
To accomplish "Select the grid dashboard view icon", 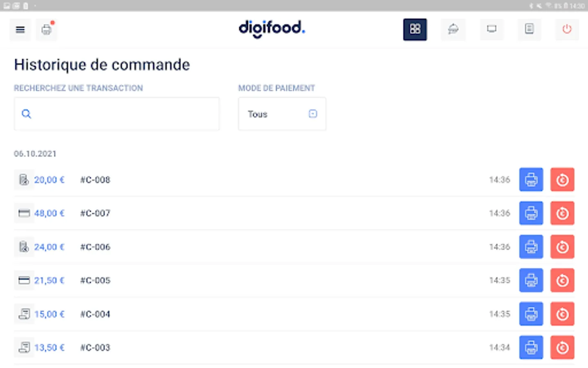I will (x=415, y=29).
